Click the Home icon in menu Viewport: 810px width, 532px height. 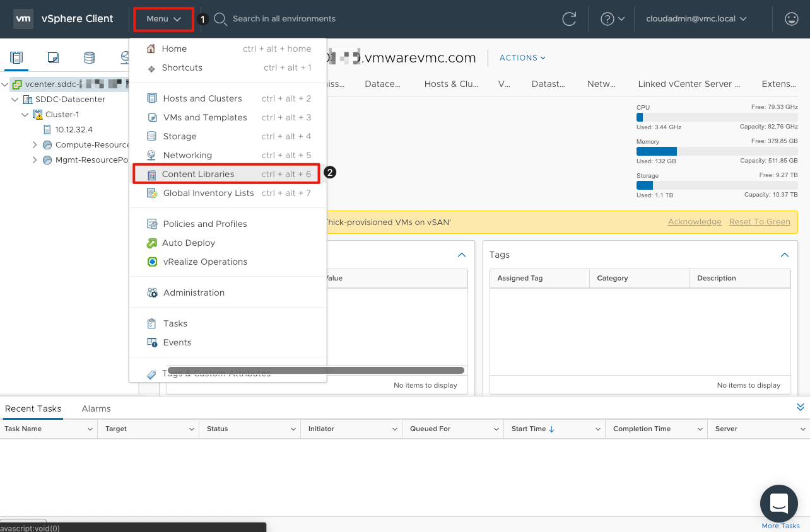[151, 49]
